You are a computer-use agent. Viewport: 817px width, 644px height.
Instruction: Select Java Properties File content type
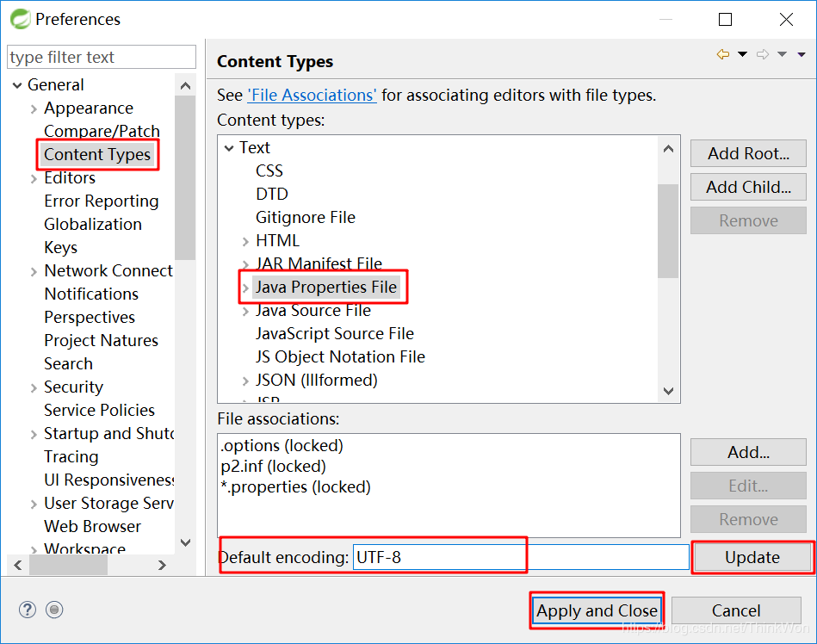point(326,287)
